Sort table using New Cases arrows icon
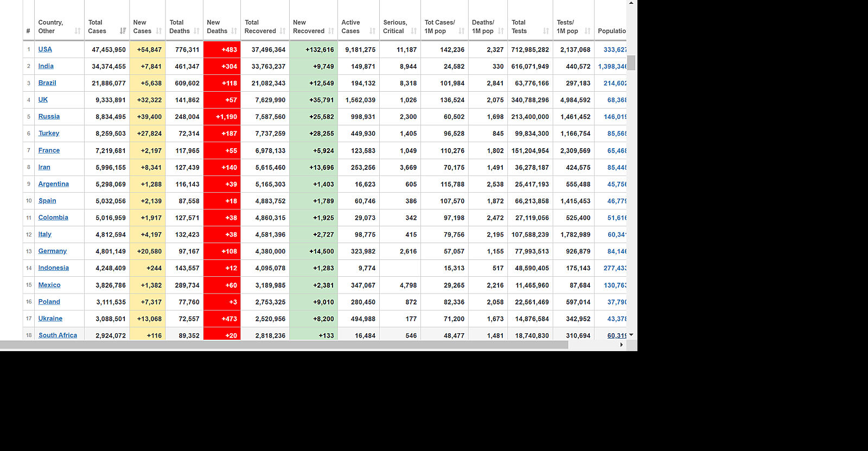Viewport: 868px width, 451px height. [x=159, y=31]
